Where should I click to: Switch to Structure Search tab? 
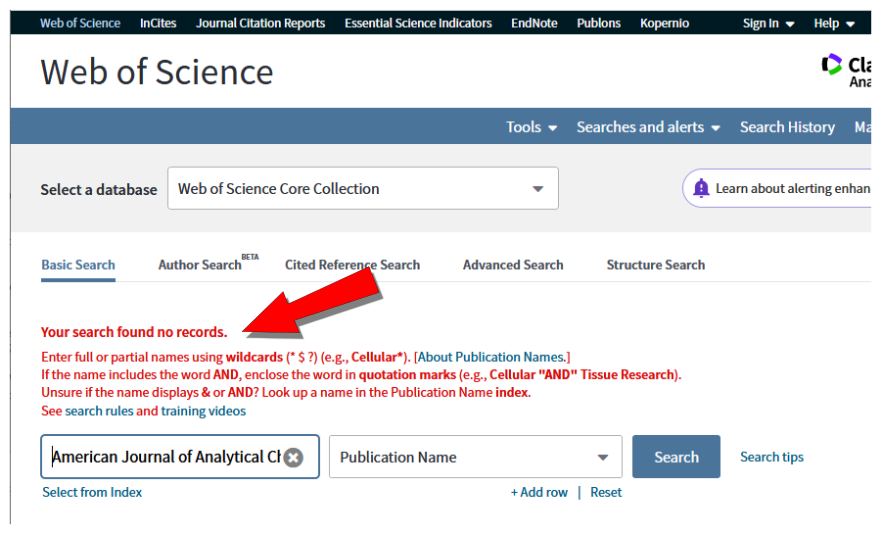tap(655, 265)
